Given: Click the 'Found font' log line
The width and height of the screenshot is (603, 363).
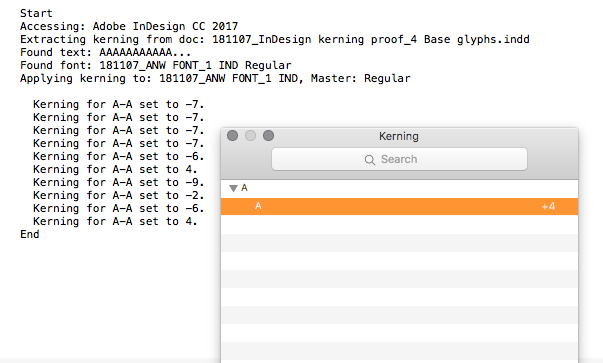Looking at the screenshot, I should tap(156, 65).
